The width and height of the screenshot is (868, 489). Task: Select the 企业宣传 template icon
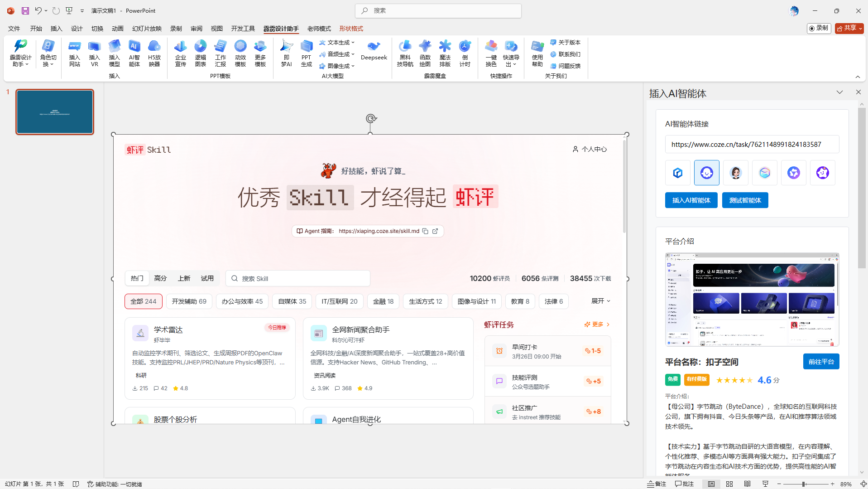tap(181, 53)
